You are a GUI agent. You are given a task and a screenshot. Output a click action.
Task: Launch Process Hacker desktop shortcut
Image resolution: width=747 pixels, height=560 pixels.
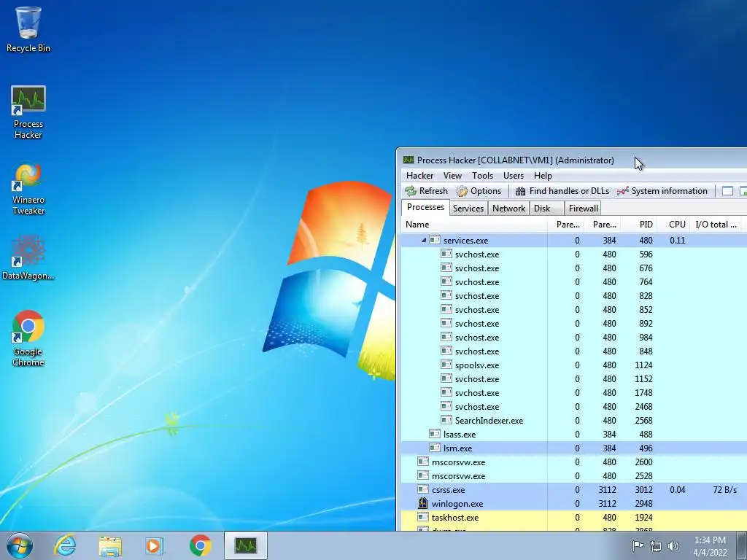pos(28,112)
